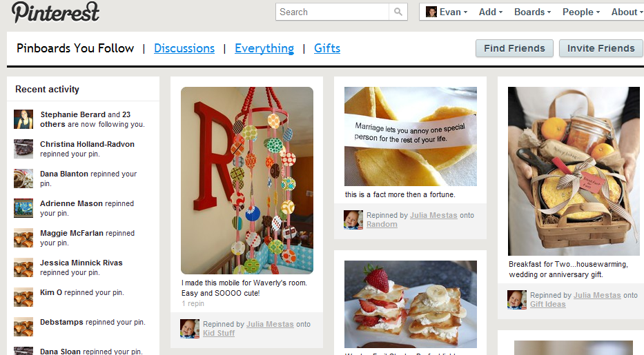This screenshot has height=355, width=644.
Task: Click into the Search field
Action: pos(332,12)
